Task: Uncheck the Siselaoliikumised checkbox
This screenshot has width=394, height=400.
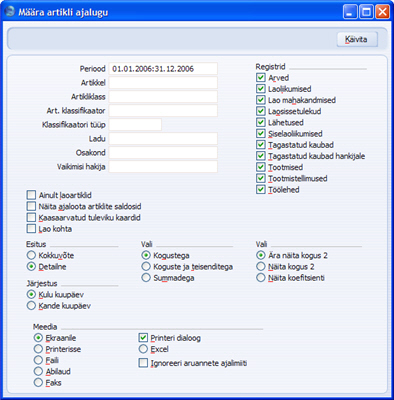Action: click(x=261, y=134)
